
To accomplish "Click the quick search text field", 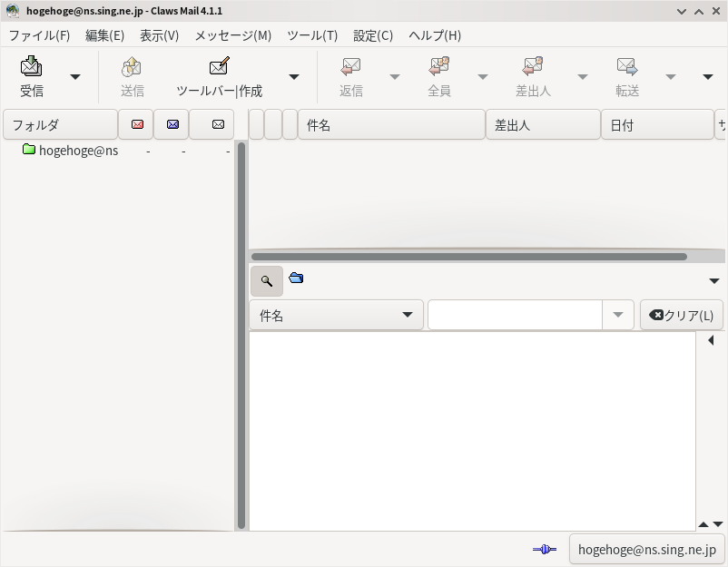I will (x=515, y=315).
